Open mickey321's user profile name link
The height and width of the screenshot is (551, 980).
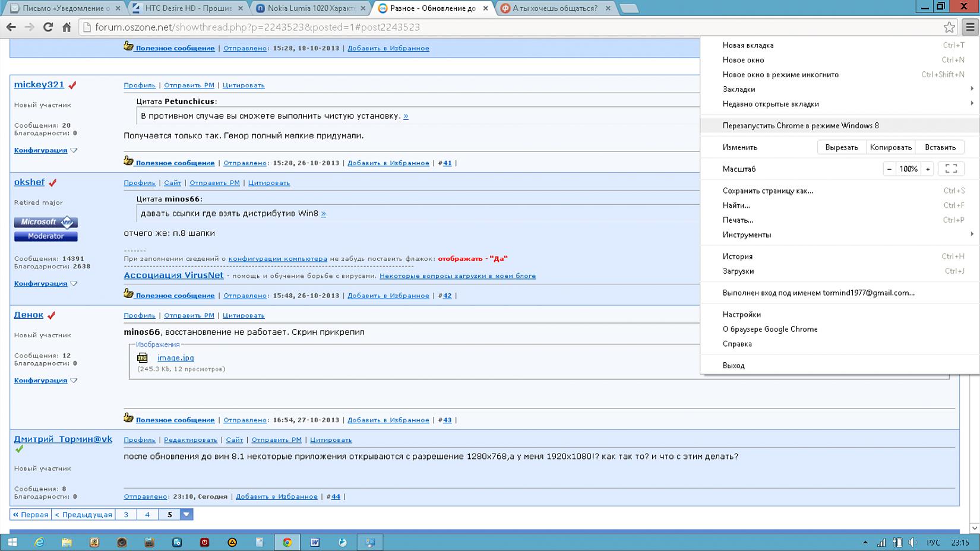point(39,85)
